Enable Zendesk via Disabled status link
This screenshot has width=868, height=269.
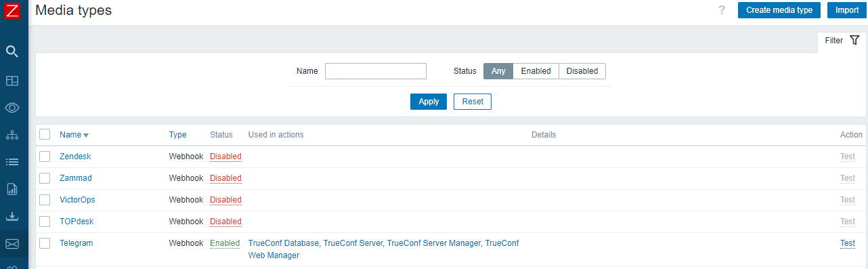coord(225,157)
